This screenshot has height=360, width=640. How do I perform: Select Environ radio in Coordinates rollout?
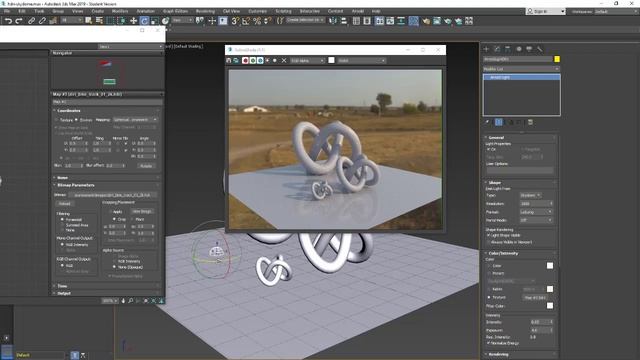pos(76,120)
